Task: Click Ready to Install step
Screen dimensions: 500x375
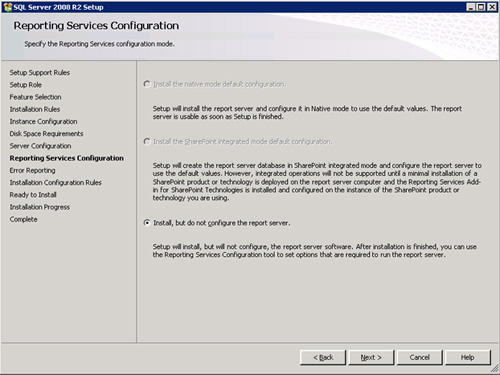Action: [x=33, y=195]
